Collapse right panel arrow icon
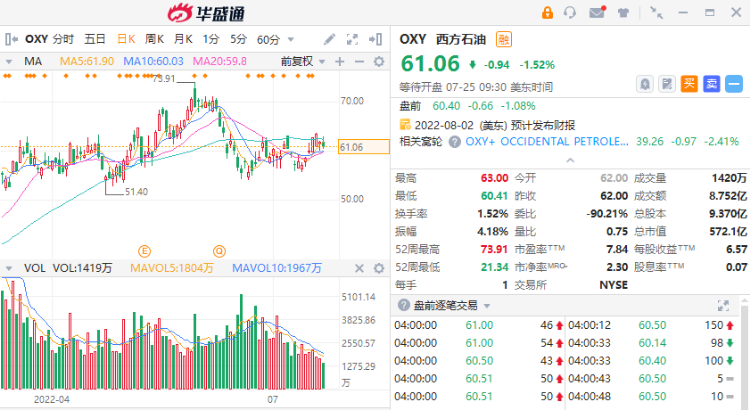Image resolution: width=750 pixels, height=410 pixels. click(x=375, y=39)
